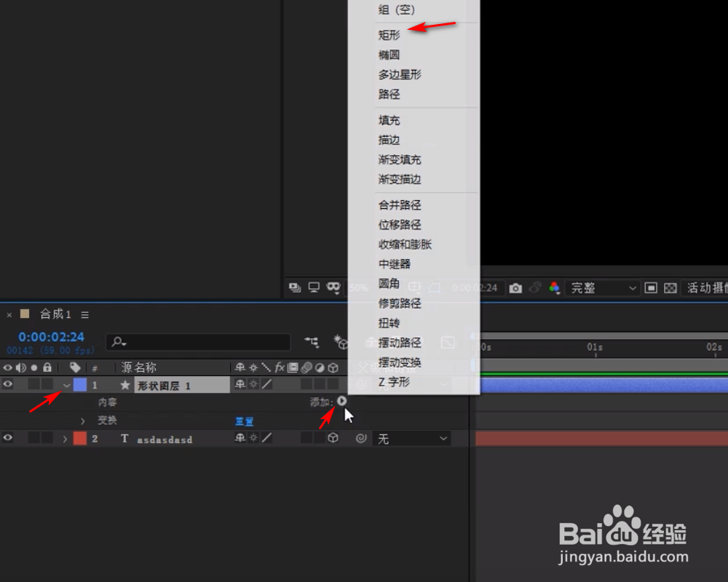
Task: Click current time 0:00:02:24 in timeline
Action: pos(52,337)
